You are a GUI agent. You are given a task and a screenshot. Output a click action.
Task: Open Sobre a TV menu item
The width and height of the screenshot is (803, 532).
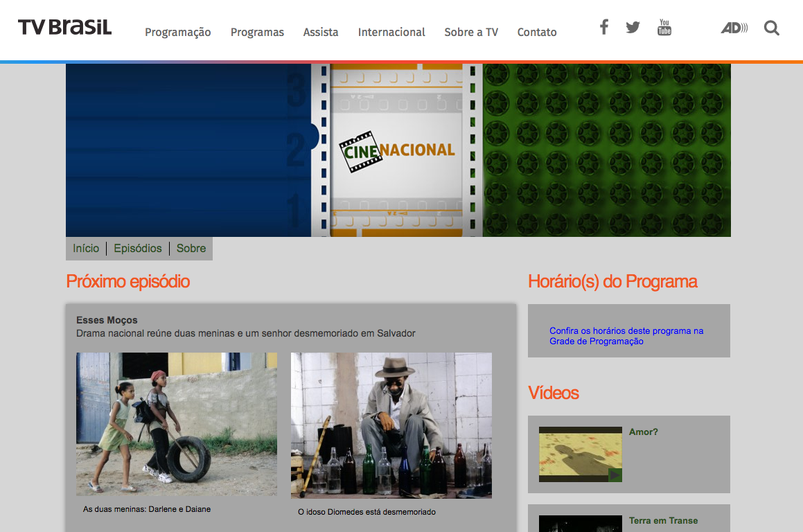tap(471, 32)
